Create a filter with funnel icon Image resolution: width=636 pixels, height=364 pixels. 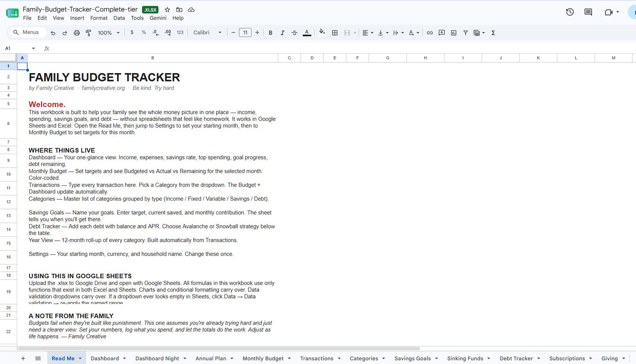[465, 33]
